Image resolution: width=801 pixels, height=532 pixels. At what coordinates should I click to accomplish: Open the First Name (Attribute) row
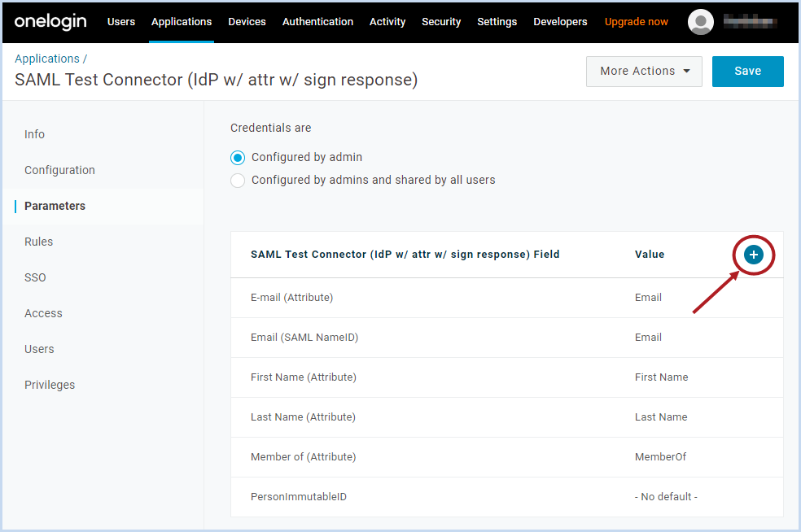click(x=507, y=377)
